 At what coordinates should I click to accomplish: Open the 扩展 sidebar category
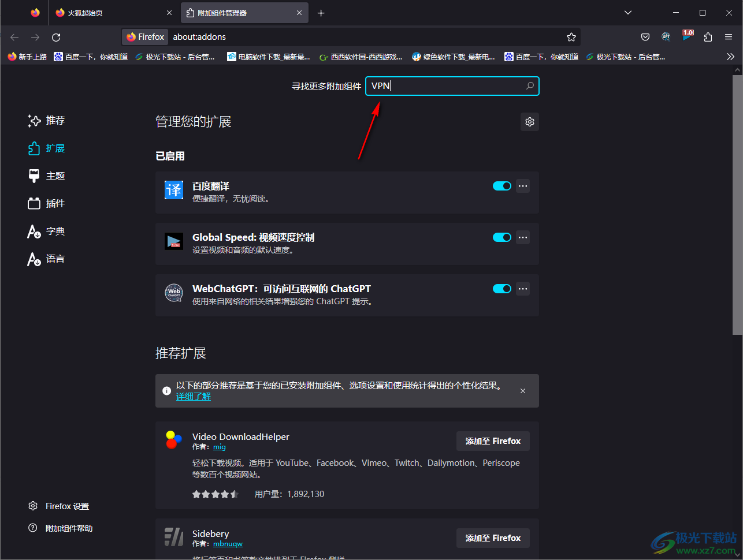[47, 148]
